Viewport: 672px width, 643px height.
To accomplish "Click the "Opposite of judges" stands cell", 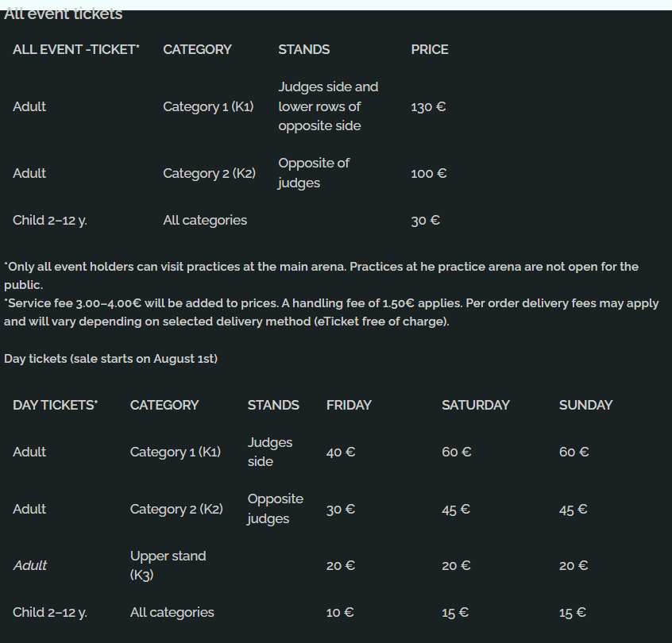I will 314,173.
